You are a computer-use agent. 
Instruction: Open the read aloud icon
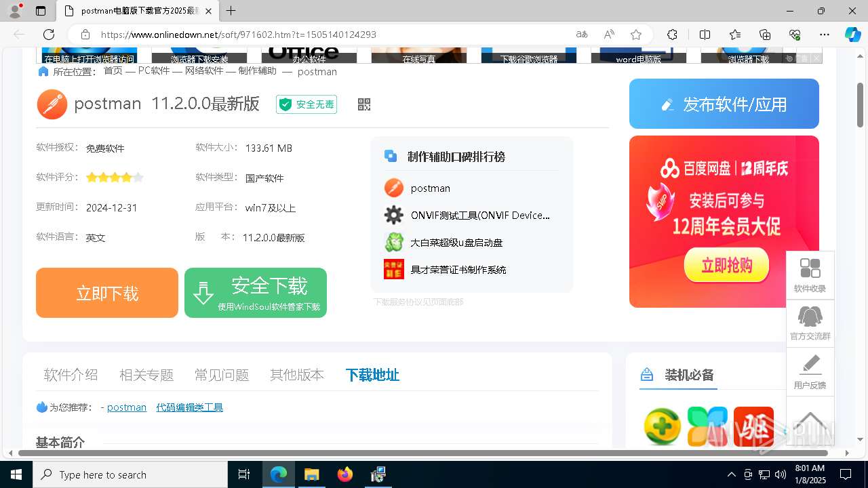coord(609,35)
